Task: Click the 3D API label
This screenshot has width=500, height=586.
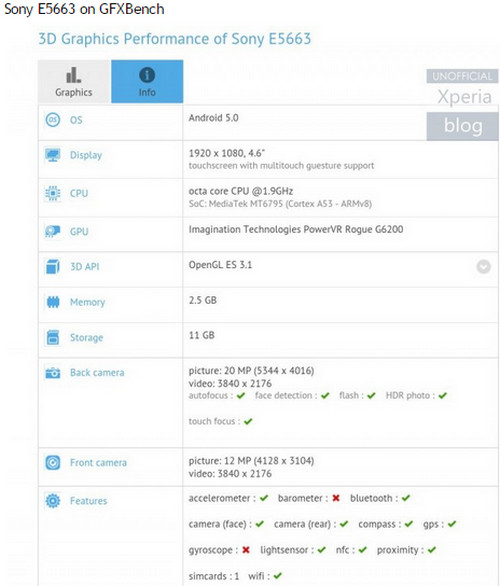Action: 85,266
